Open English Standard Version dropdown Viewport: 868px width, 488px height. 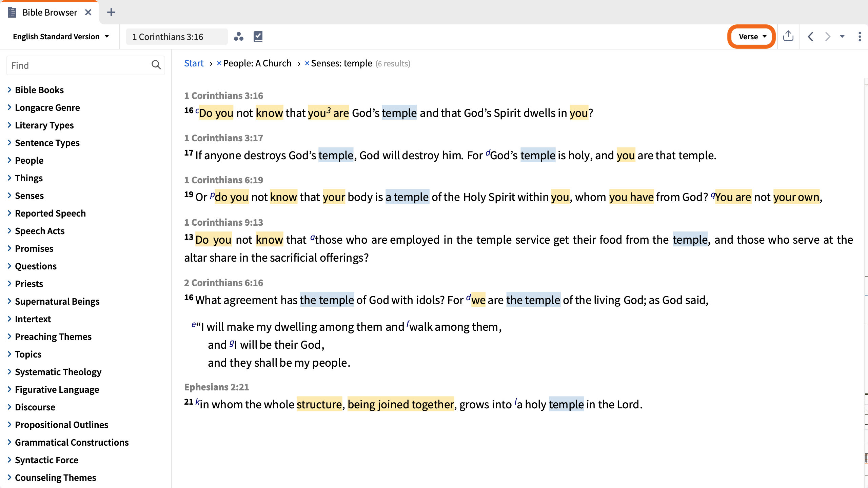(x=61, y=37)
